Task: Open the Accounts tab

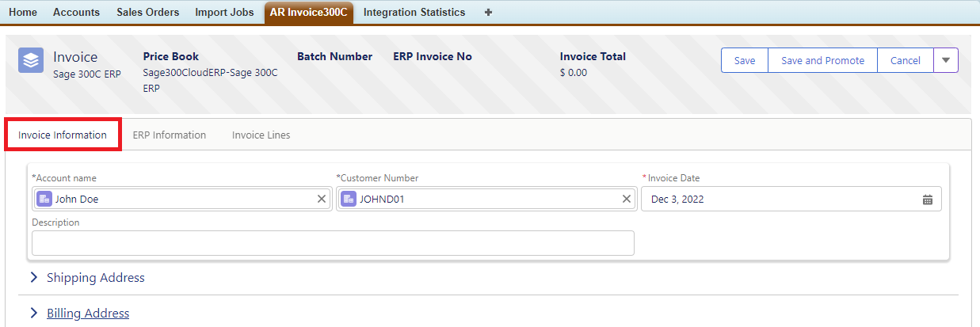Action: point(76,12)
